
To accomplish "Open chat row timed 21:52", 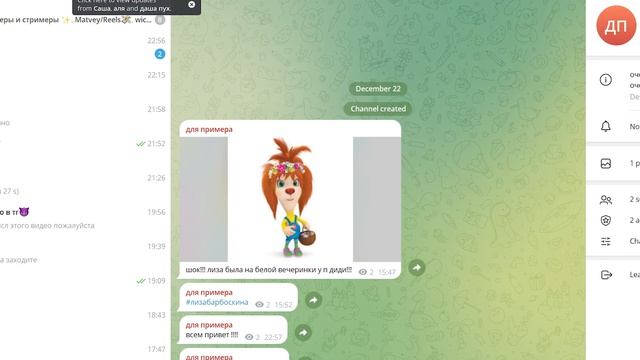I will (x=84, y=149).
